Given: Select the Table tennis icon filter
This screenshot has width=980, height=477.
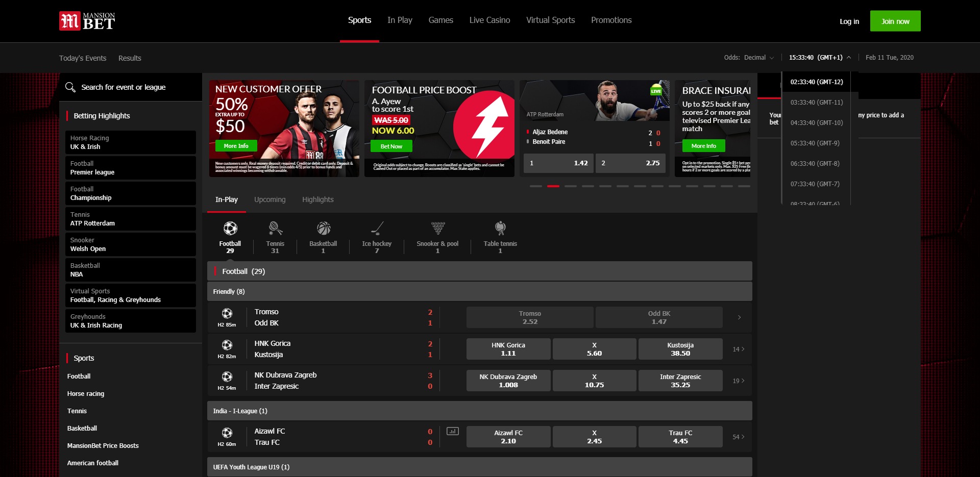Looking at the screenshot, I should [500, 228].
